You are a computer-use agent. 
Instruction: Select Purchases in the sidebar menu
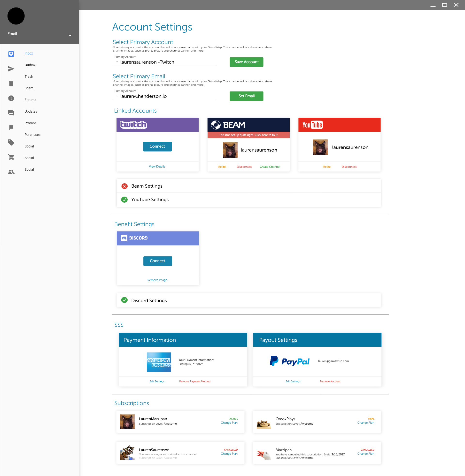pos(32,135)
